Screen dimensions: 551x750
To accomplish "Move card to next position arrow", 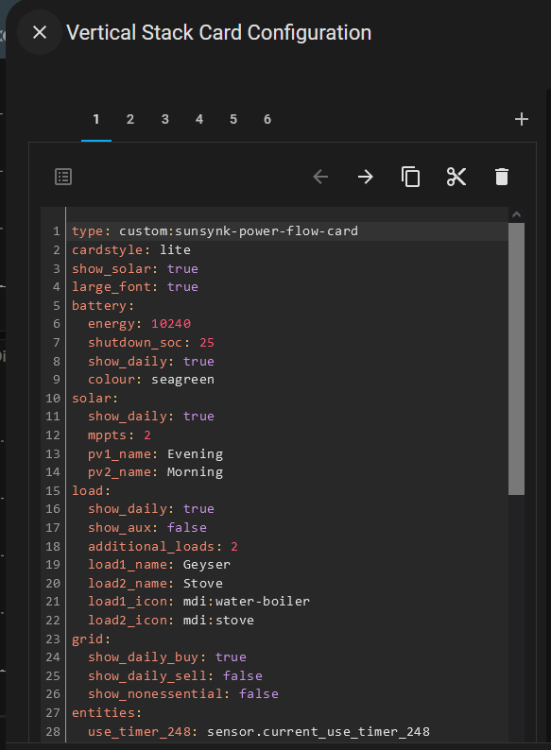I will (365, 177).
